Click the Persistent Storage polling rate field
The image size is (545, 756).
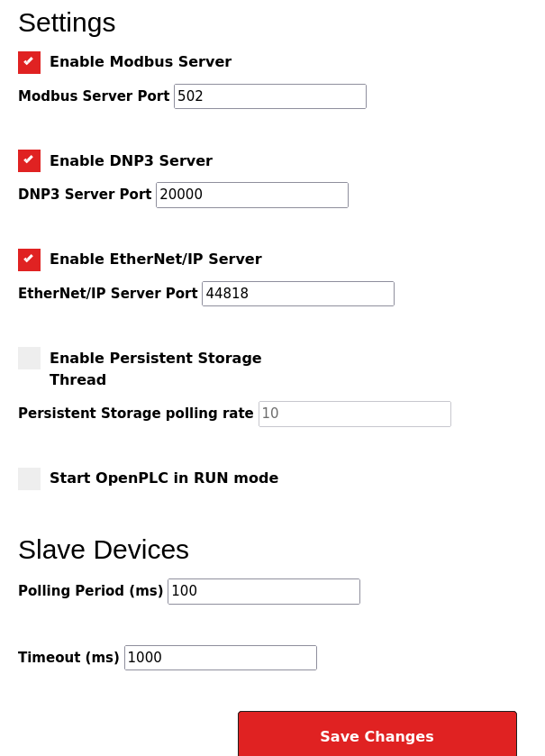click(x=354, y=414)
